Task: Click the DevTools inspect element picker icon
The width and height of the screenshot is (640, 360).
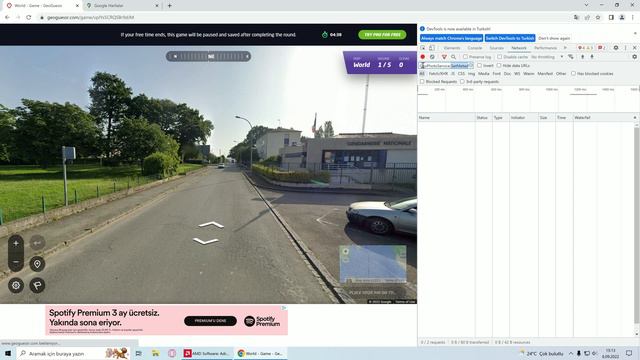Action: point(423,48)
